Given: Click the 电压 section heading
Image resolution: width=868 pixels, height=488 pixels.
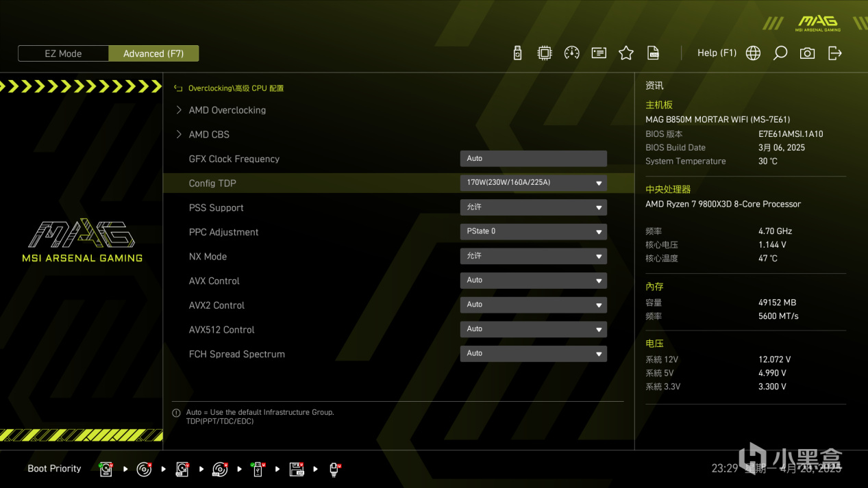Looking at the screenshot, I should 654,344.
